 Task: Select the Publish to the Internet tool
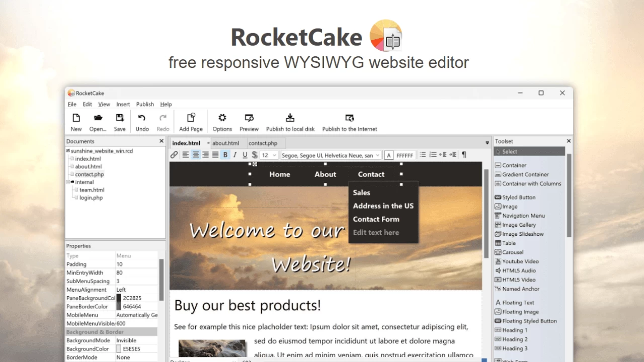pyautogui.click(x=349, y=121)
